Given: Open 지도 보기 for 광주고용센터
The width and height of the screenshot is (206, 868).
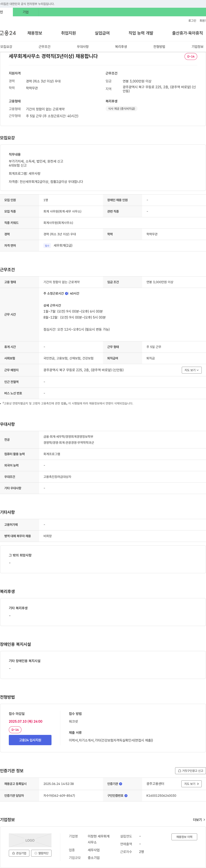Looking at the screenshot, I should [x=191, y=784].
